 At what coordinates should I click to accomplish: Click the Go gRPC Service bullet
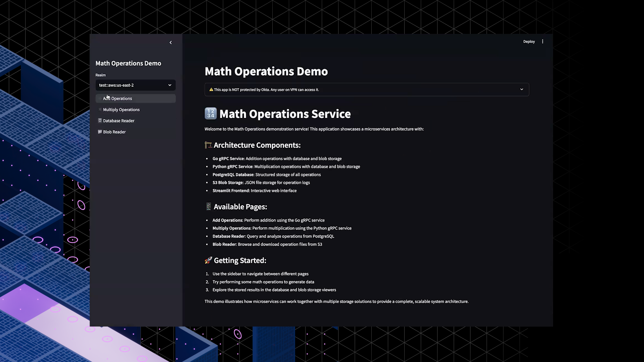[277, 159]
